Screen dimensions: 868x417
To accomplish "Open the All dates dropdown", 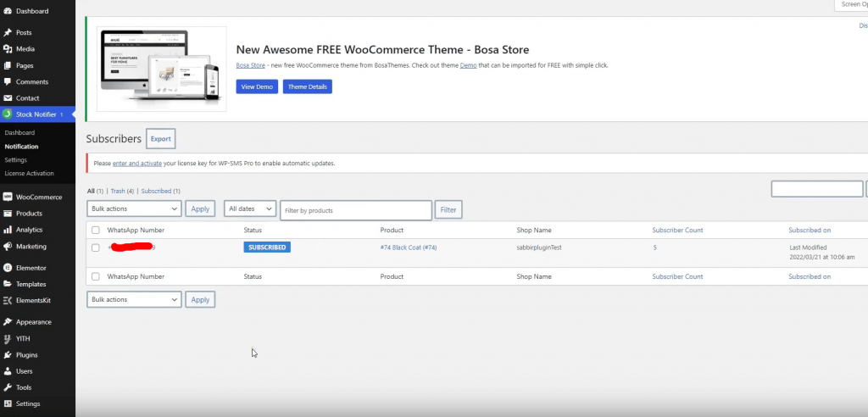I will click(250, 208).
